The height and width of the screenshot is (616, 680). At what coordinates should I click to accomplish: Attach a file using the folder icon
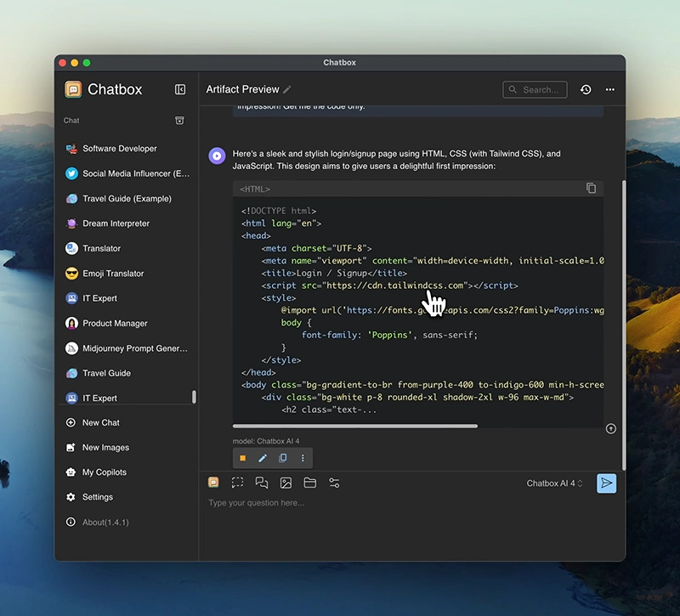click(x=310, y=483)
